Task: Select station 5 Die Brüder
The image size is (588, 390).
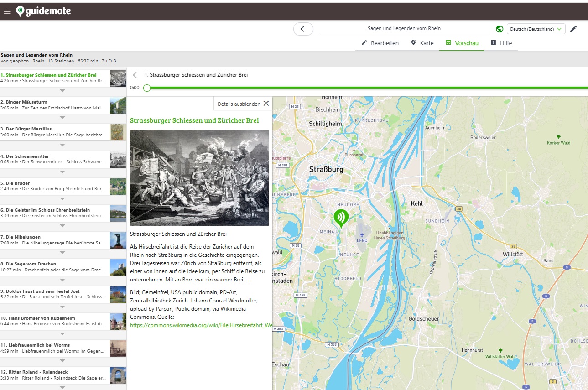Action: (63, 186)
